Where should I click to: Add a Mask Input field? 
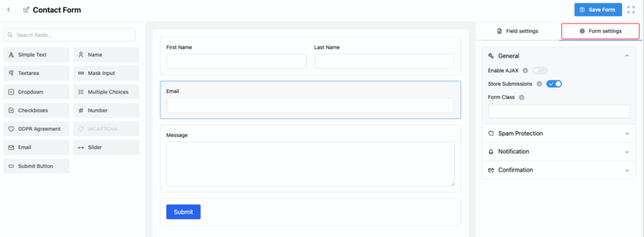tap(106, 73)
